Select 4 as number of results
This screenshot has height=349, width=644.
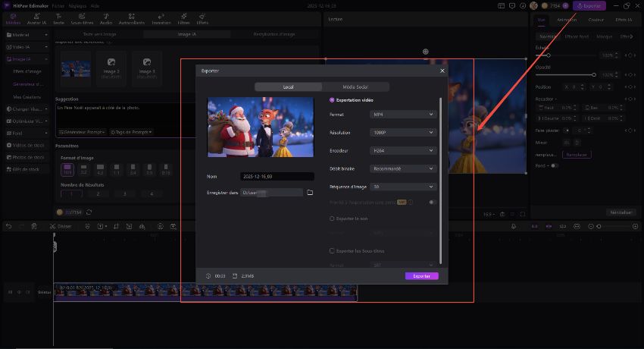pyautogui.click(x=151, y=193)
